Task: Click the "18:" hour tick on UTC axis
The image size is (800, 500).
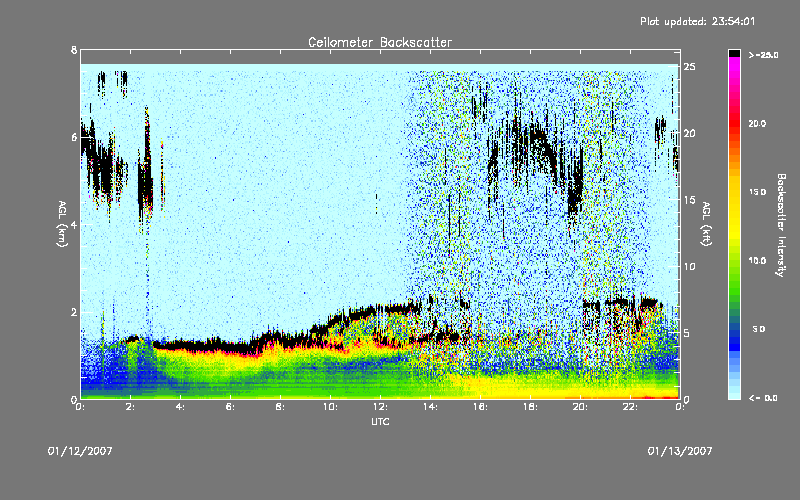Action: [x=530, y=407]
